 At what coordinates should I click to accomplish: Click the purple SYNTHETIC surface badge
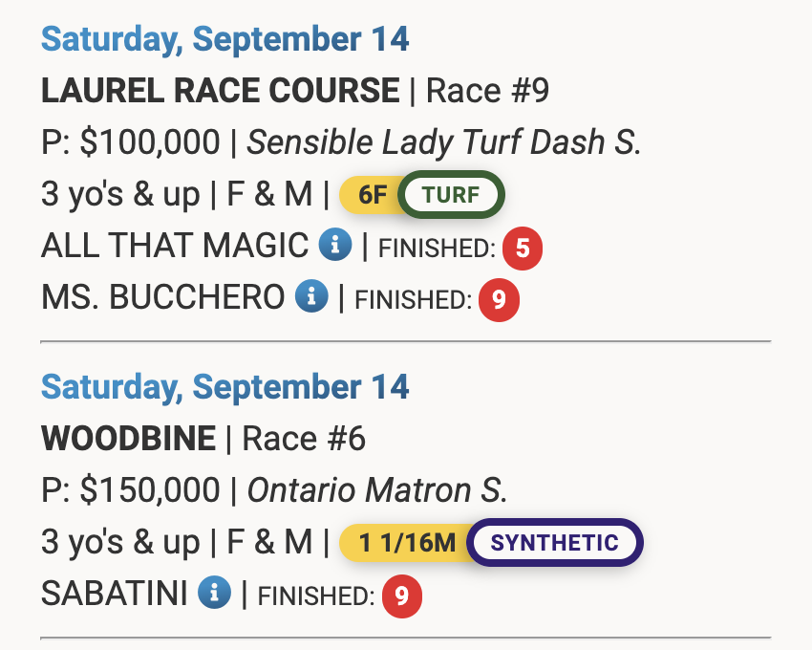(555, 543)
